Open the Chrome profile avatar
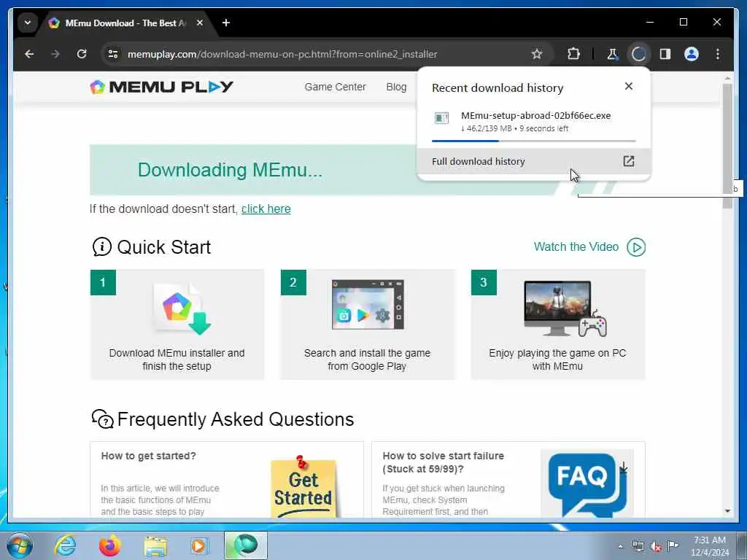747x560 pixels. coord(692,54)
